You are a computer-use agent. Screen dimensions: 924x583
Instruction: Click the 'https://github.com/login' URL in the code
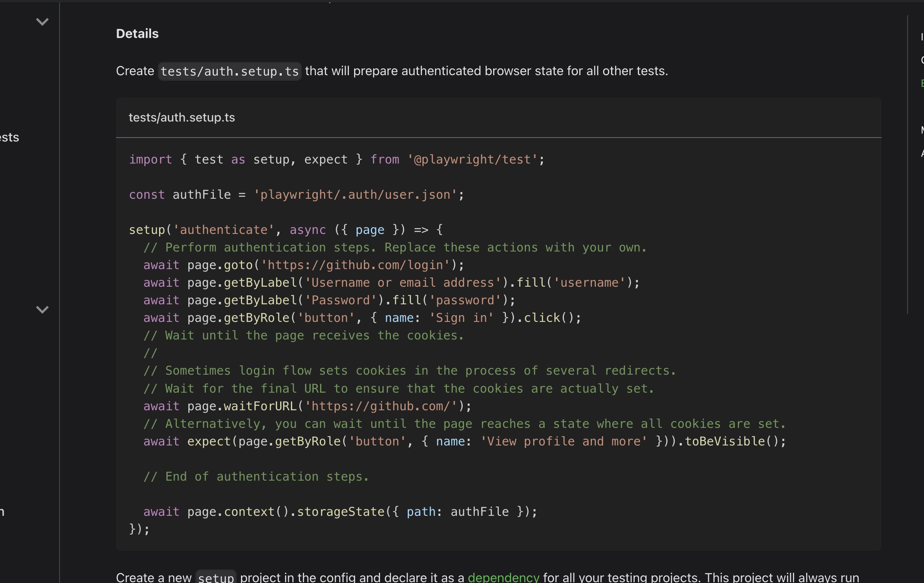355,265
